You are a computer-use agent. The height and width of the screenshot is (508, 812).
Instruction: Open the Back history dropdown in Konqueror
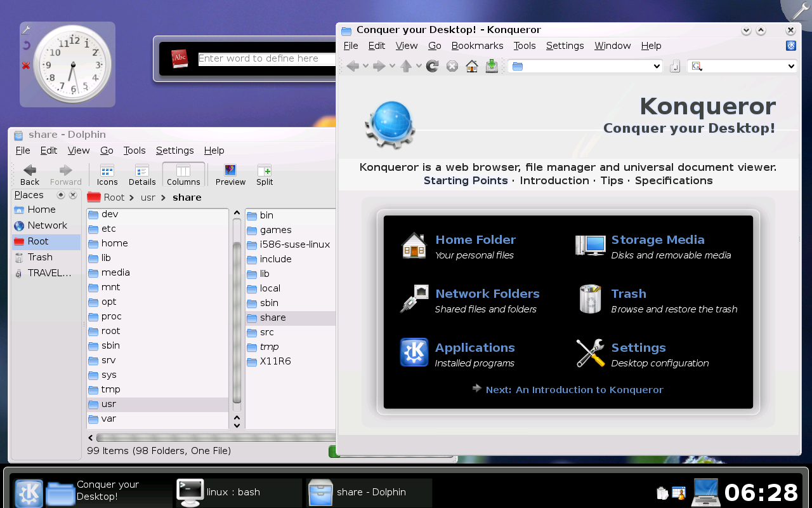click(365, 66)
